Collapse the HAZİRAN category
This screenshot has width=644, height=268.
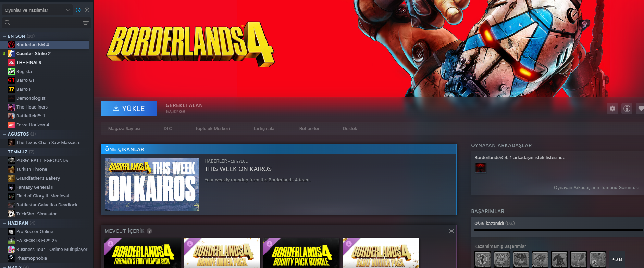(4, 223)
